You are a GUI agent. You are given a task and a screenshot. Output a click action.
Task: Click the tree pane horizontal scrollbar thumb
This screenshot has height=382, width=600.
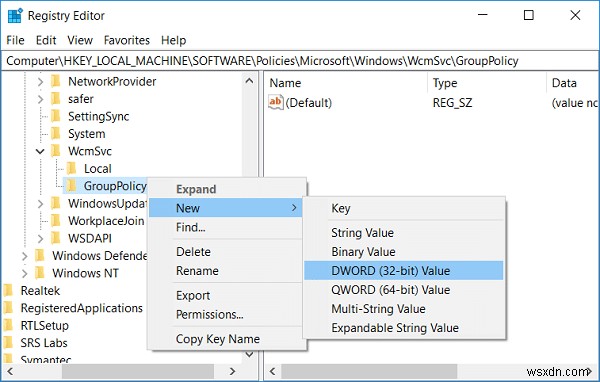click(138, 371)
